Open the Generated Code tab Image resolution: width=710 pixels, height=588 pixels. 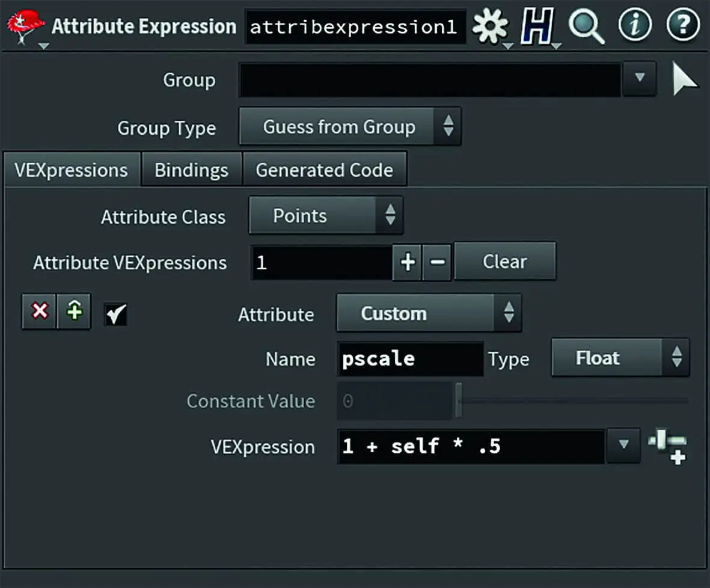click(x=325, y=170)
